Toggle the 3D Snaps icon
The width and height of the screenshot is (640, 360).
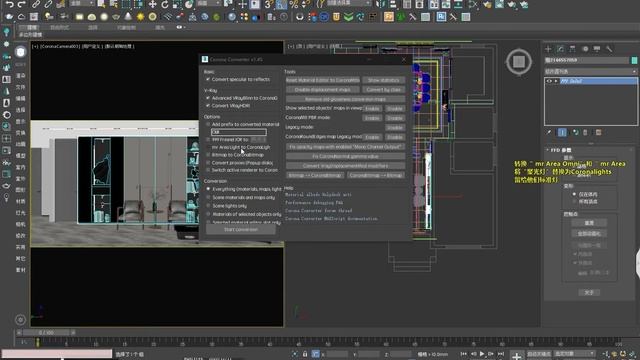[x=268, y=4]
